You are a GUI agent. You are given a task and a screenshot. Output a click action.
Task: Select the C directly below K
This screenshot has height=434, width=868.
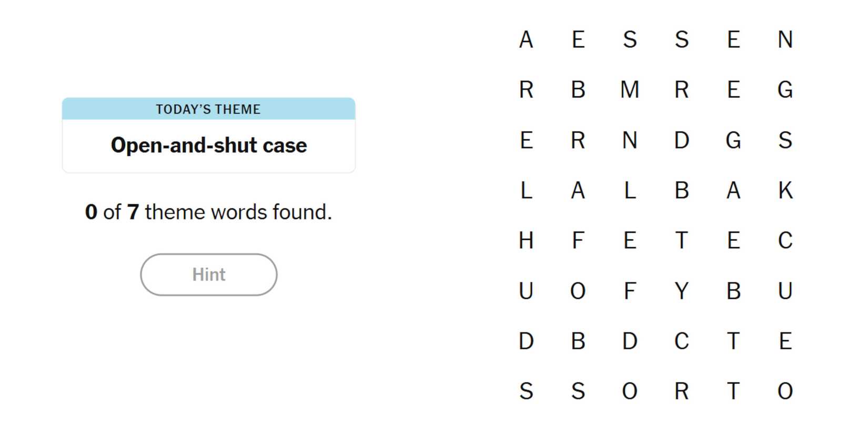[785, 241]
